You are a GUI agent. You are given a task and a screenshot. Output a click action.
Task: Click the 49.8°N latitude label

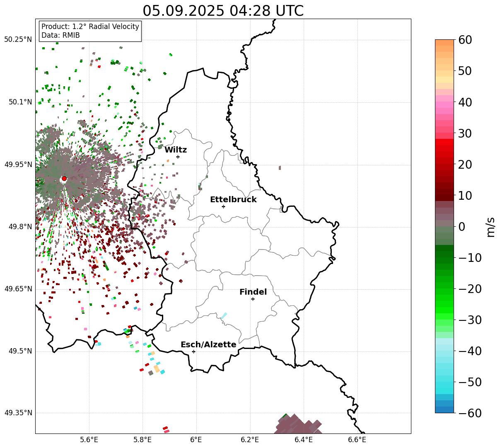pos(20,227)
